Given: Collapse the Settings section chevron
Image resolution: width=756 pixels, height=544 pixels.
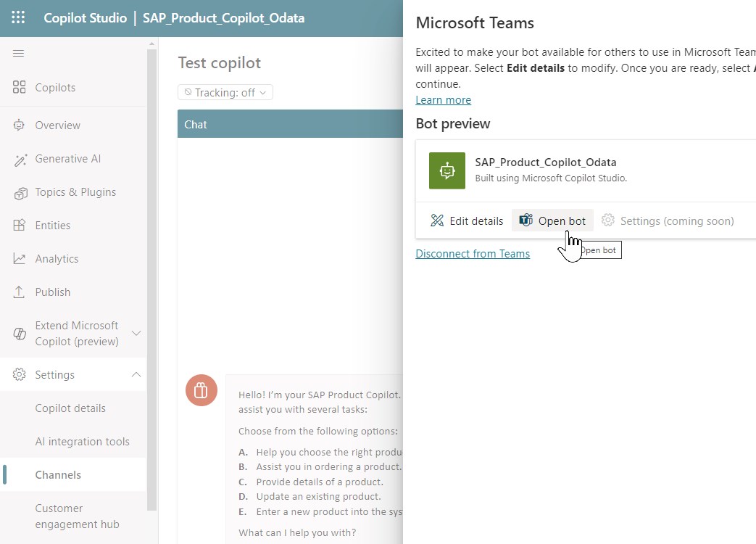Looking at the screenshot, I should [x=136, y=374].
